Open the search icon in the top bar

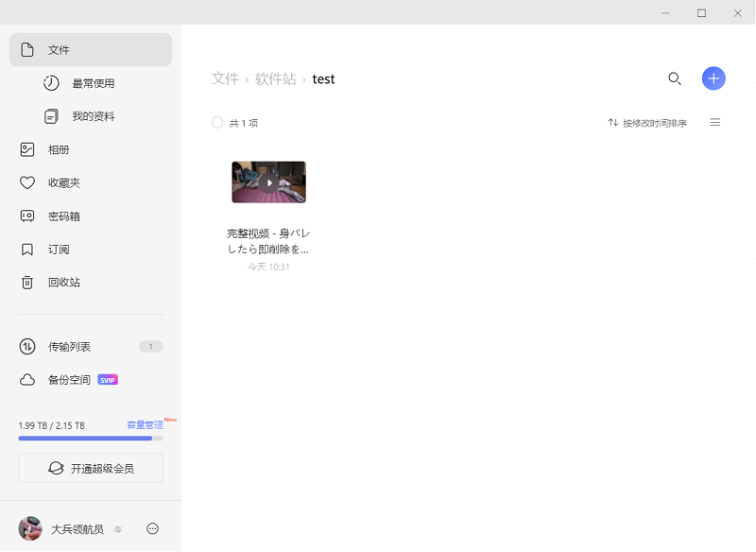tap(675, 78)
